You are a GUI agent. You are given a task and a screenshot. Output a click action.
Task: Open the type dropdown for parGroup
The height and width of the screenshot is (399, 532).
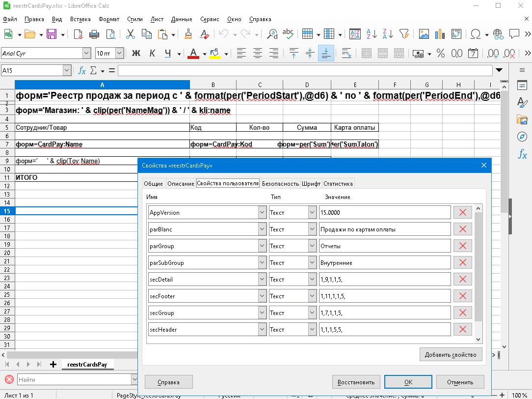coord(312,246)
